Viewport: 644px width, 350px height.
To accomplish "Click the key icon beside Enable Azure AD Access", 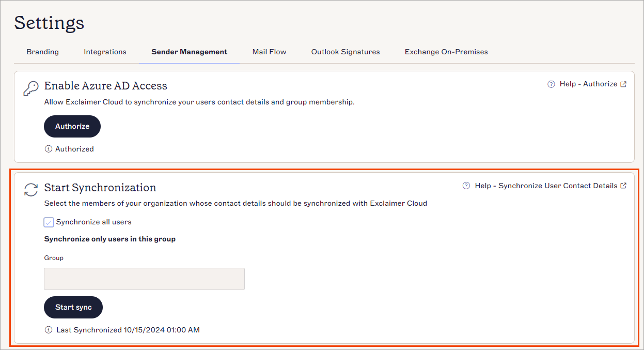I will tap(30, 88).
